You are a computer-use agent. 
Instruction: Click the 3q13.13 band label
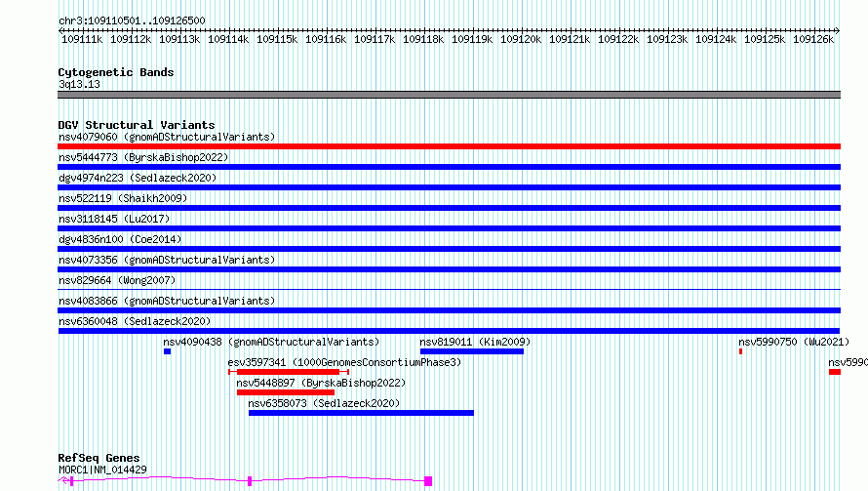pos(79,84)
